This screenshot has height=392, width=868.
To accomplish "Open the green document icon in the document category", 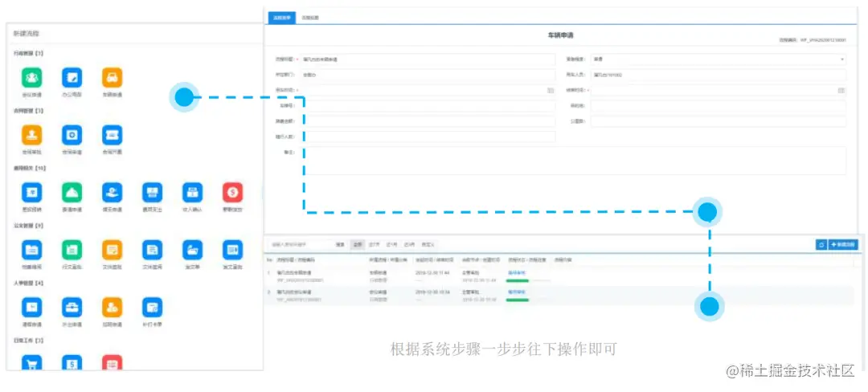I will pos(72,250).
